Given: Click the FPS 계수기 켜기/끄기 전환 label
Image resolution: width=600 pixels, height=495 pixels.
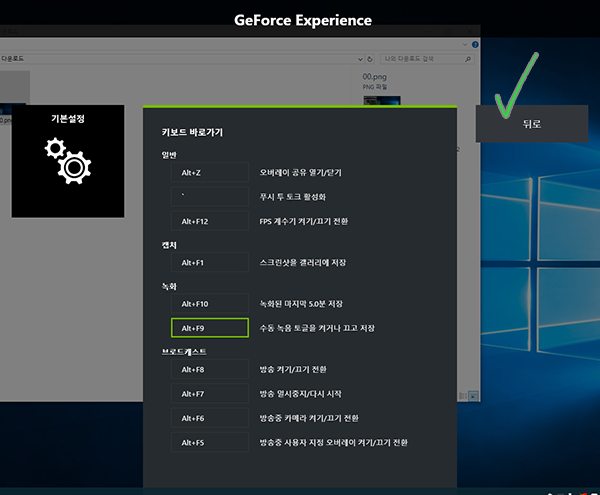Looking at the screenshot, I should (x=303, y=221).
